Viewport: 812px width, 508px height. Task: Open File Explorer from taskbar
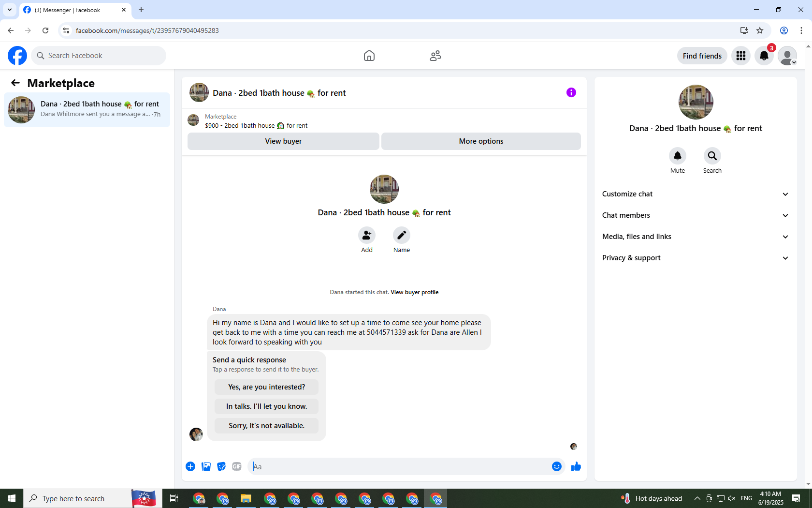click(246, 498)
